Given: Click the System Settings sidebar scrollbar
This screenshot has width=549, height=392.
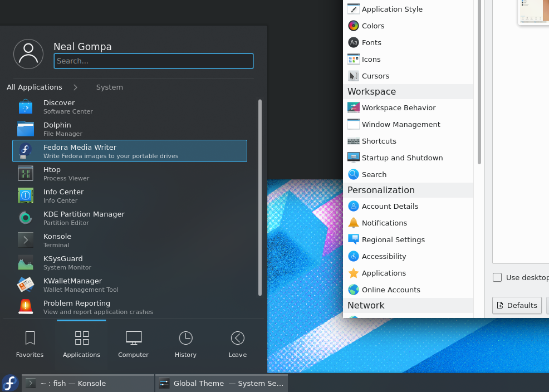Looking at the screenshot, I should tap(479, 82).
